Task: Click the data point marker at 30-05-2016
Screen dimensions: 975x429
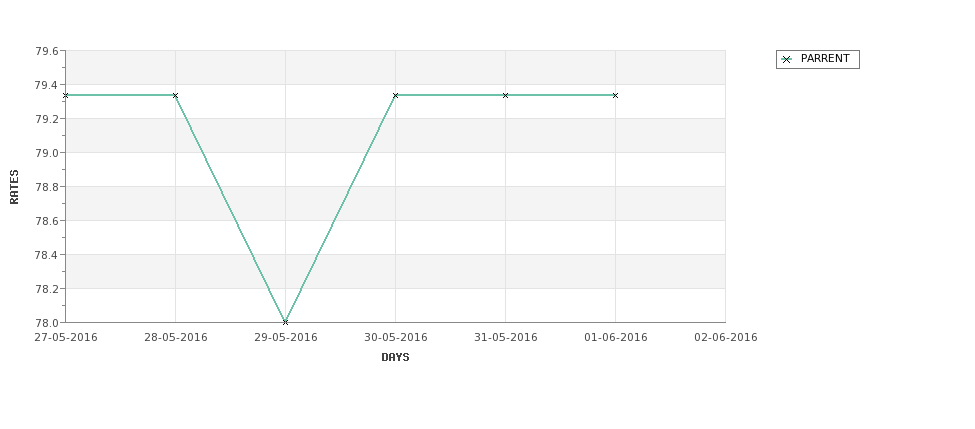Action: click(395, 95)
